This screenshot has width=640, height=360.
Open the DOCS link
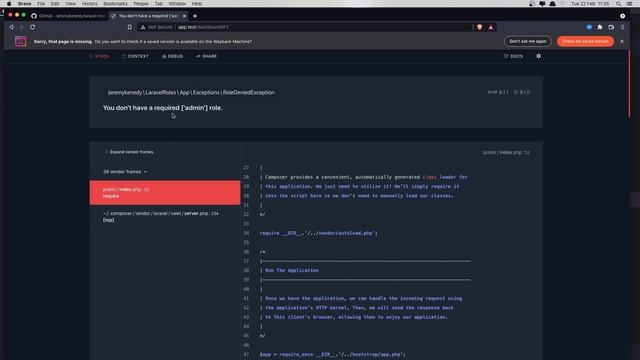(513, 56)
